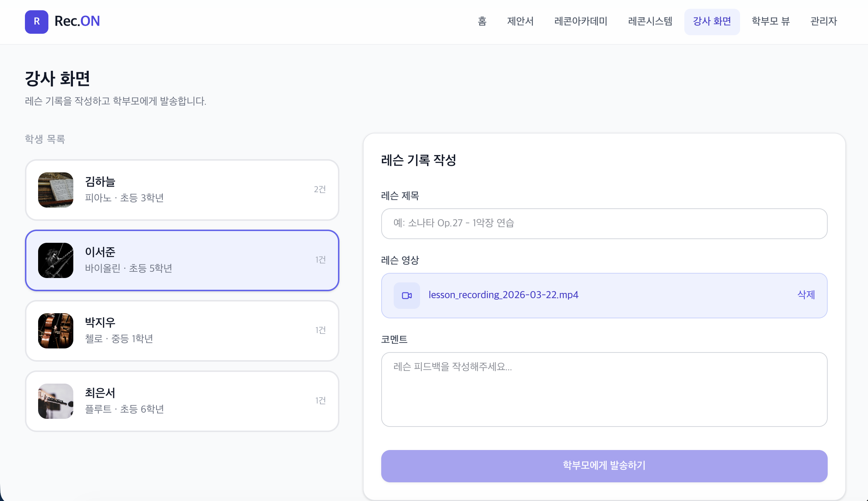
Task: Open the 홈 navigation menu item
Action: [482, 21]
